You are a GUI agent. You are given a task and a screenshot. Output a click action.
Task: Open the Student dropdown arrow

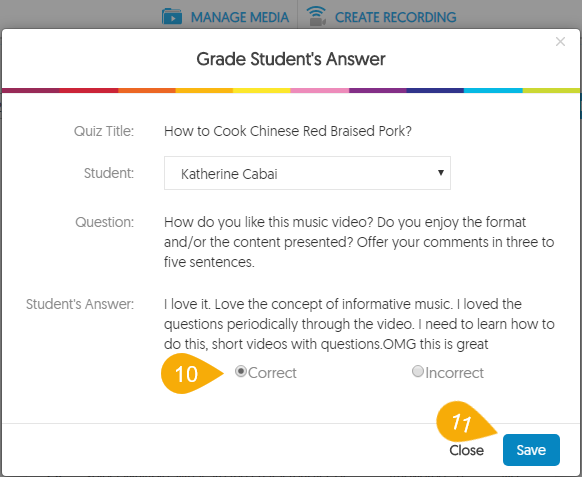[441, 173]
